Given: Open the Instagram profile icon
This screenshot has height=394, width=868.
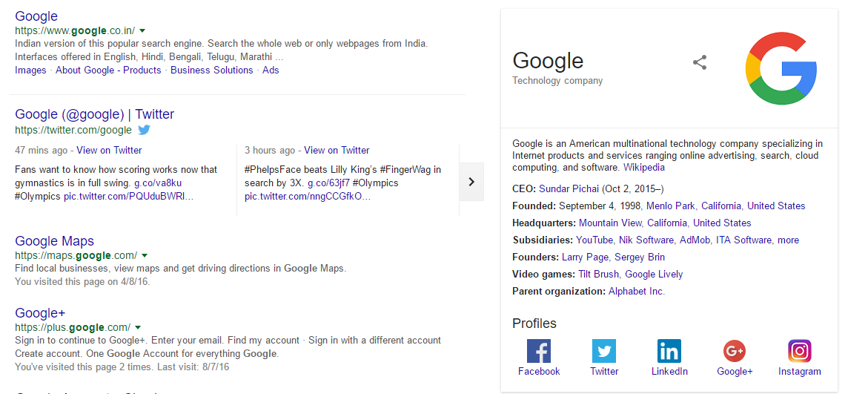Looking at the screenshot, I should click(800, 351).
